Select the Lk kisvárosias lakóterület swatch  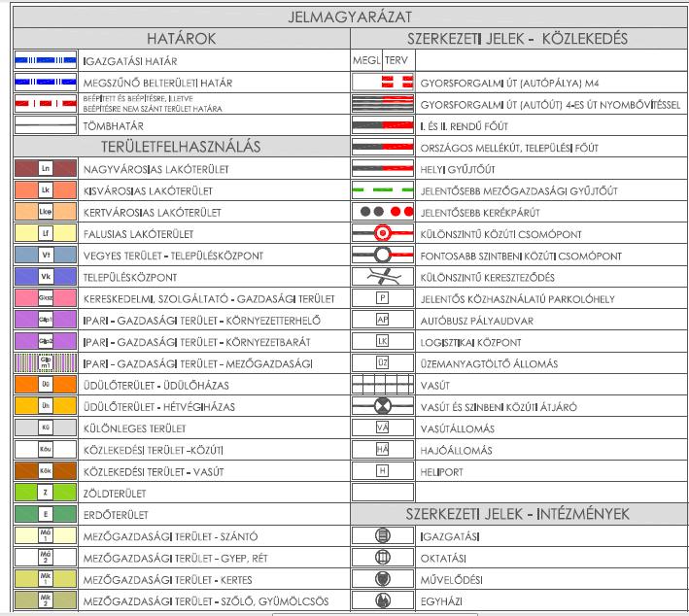[46, 189]
